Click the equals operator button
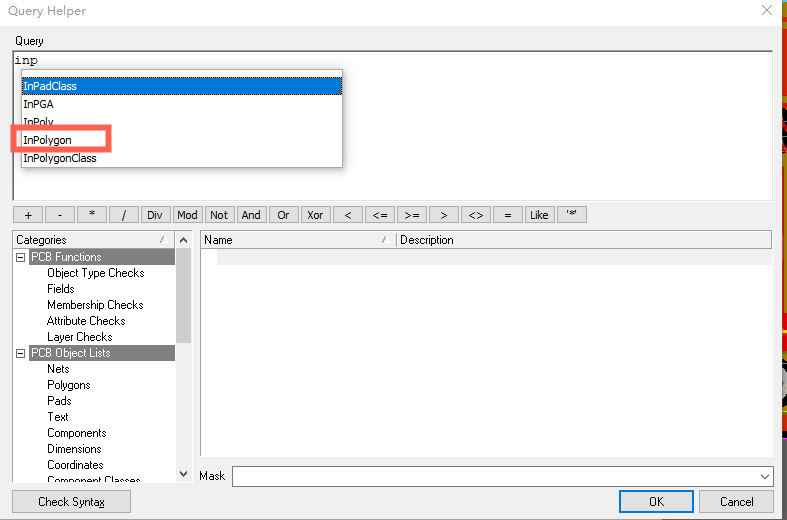 [508, 215]
